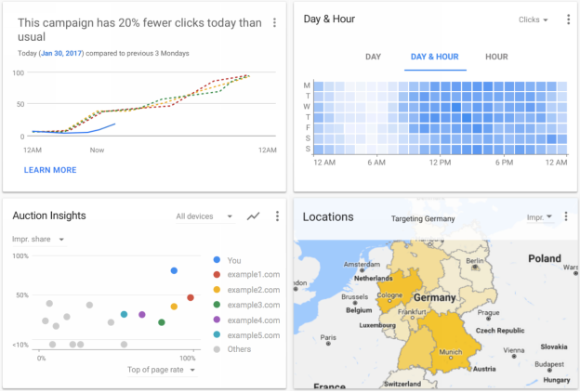
Task: Click the LEARN MORE link
Action: tap(50, 170)
